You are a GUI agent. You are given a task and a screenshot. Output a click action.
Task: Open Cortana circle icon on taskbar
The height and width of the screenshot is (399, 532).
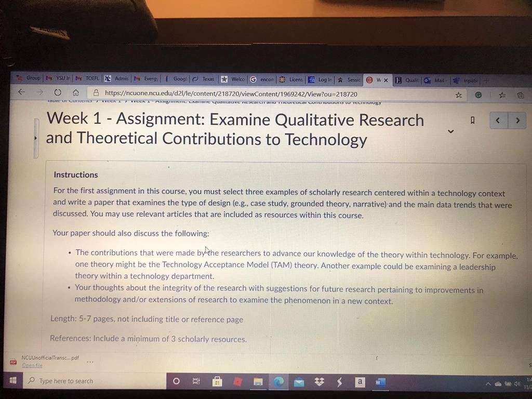(x=176, y=381)
